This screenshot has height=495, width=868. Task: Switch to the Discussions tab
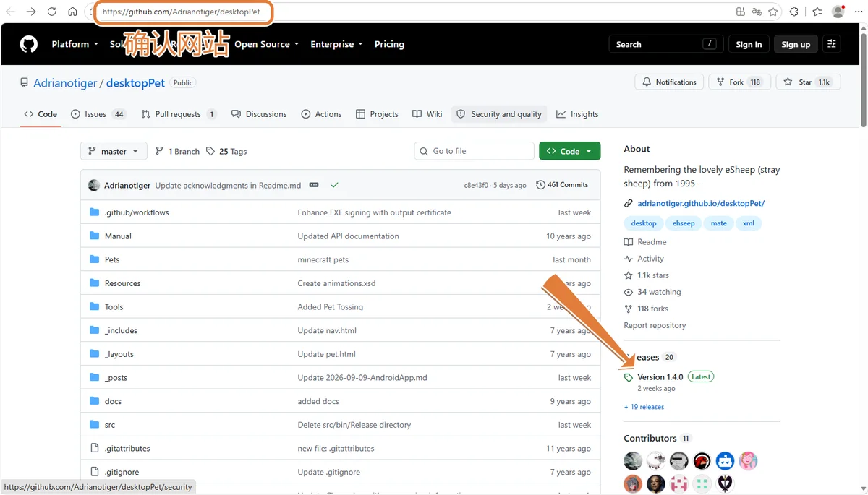pyautogui.click(x=259, y=114)
